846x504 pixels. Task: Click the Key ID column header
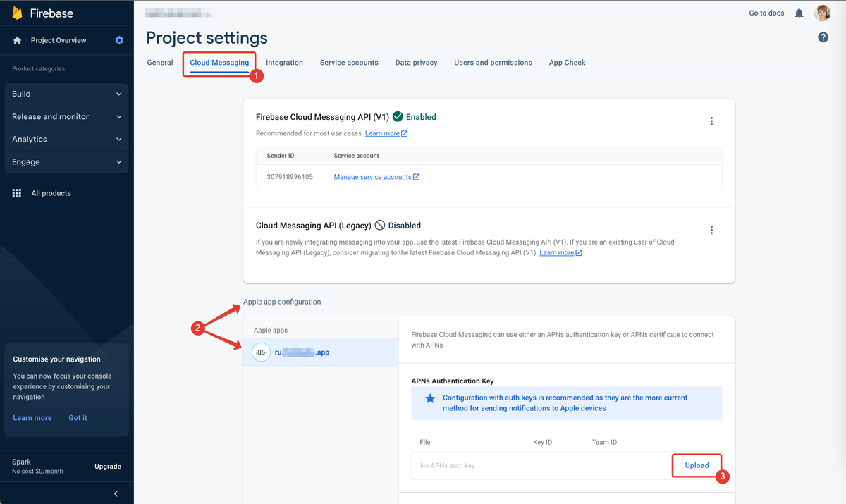pyautogui.click(x=543, y=443)
